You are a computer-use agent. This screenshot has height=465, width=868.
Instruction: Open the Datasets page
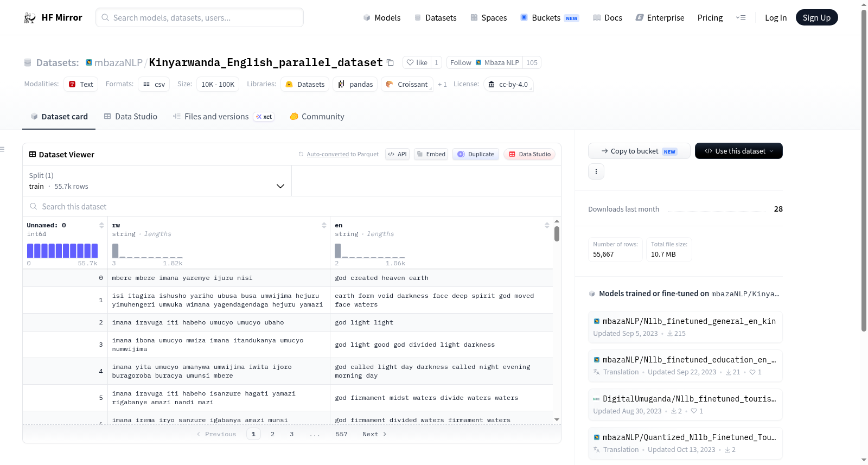[435, 18]
